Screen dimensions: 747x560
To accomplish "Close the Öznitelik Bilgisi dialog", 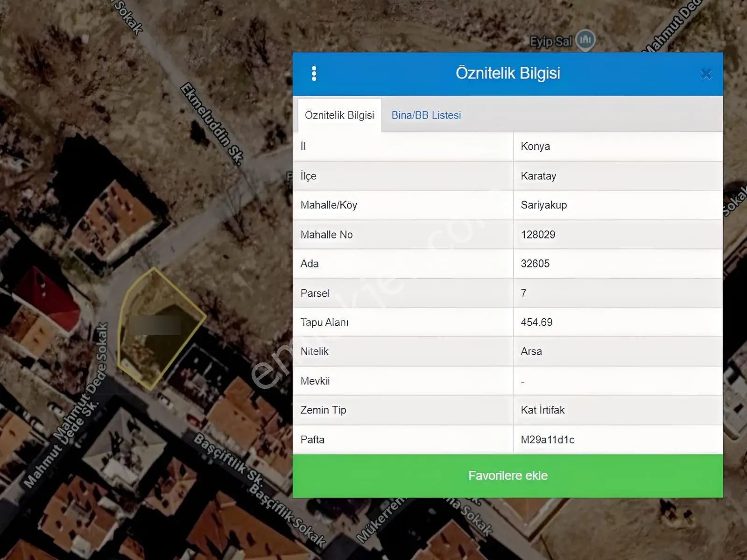I will pos(706,74).
